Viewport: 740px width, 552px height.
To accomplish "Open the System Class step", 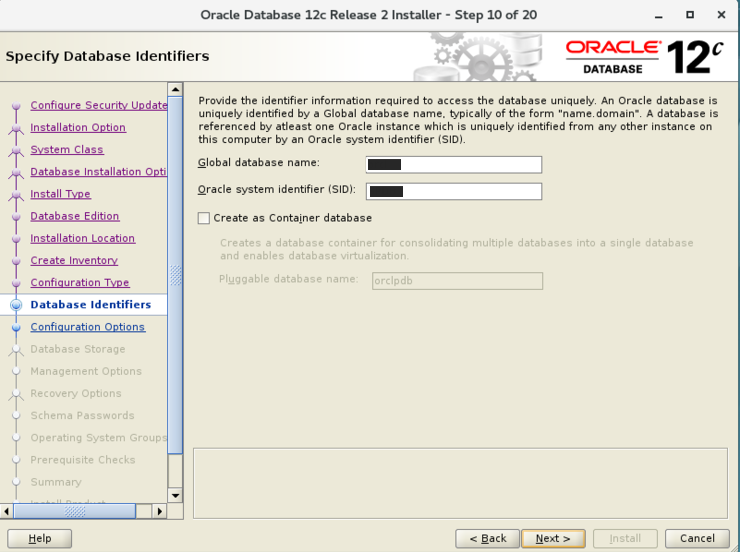I will [67, 150].
